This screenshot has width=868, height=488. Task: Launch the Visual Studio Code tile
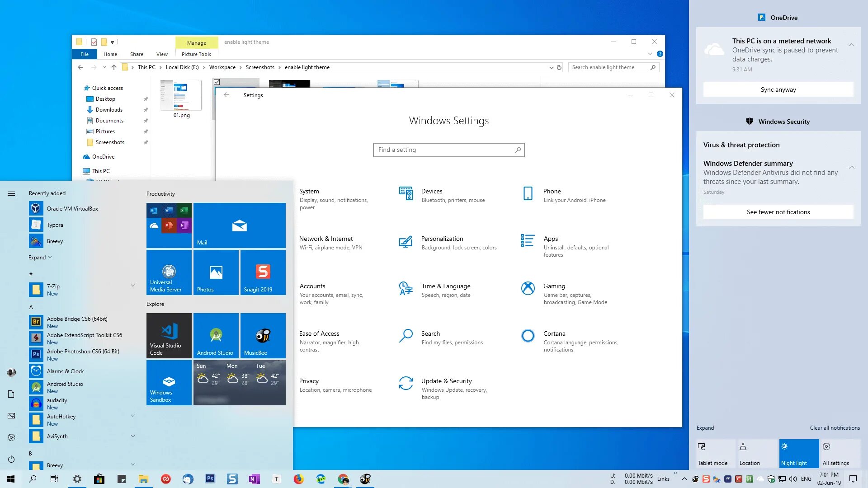[169, 335]
